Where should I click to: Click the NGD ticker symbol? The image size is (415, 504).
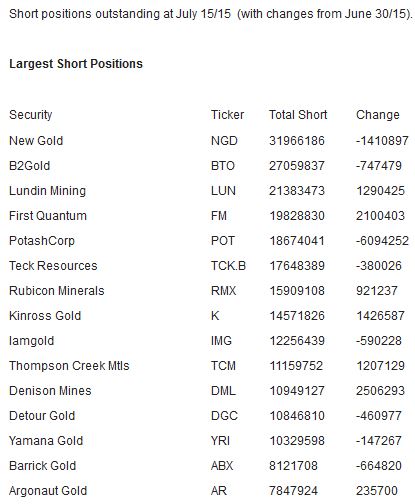click(x=224, y=141)
